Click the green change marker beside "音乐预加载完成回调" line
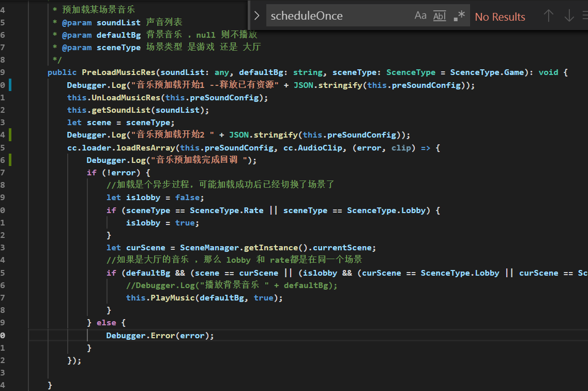The width and height of the screenshot is (588, 391). click(x=10, y=160)
